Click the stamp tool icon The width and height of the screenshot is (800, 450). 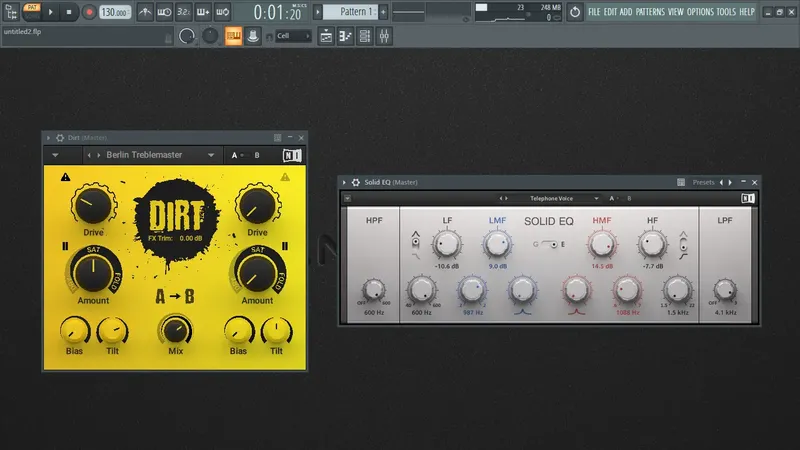tap(253, 36)
